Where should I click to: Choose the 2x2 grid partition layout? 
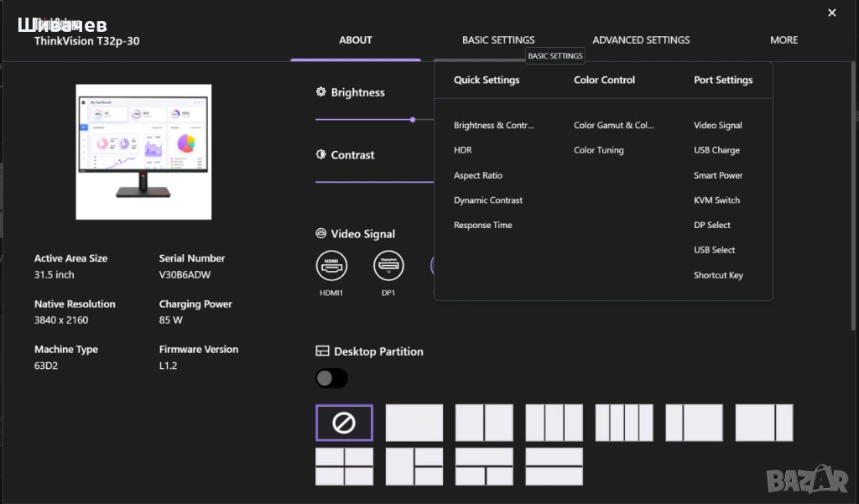click(344, 466)
